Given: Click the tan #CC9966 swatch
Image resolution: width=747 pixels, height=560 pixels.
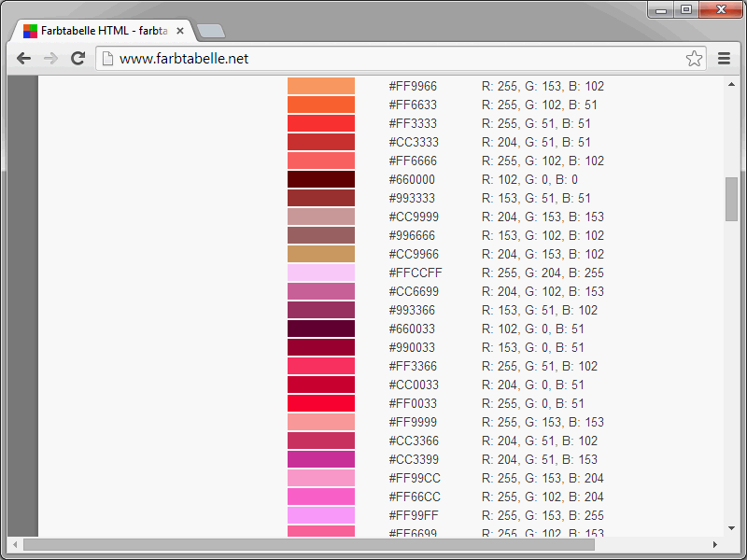Looking at the screenshot, I should 321,254.
